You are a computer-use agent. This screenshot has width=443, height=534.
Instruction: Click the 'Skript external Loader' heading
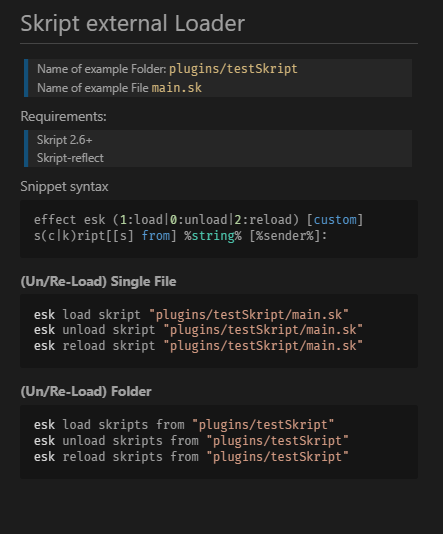(x=132, y=24)
